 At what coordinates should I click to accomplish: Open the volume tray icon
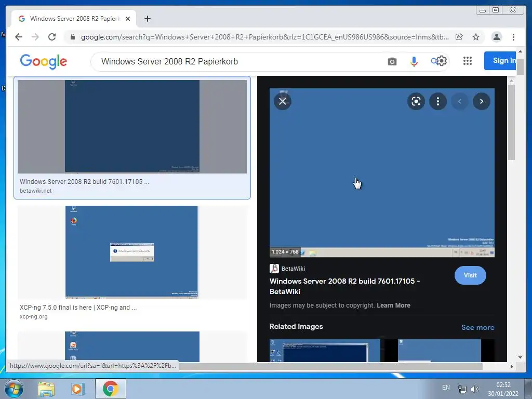pyautogui.click(x=475, y=389)
